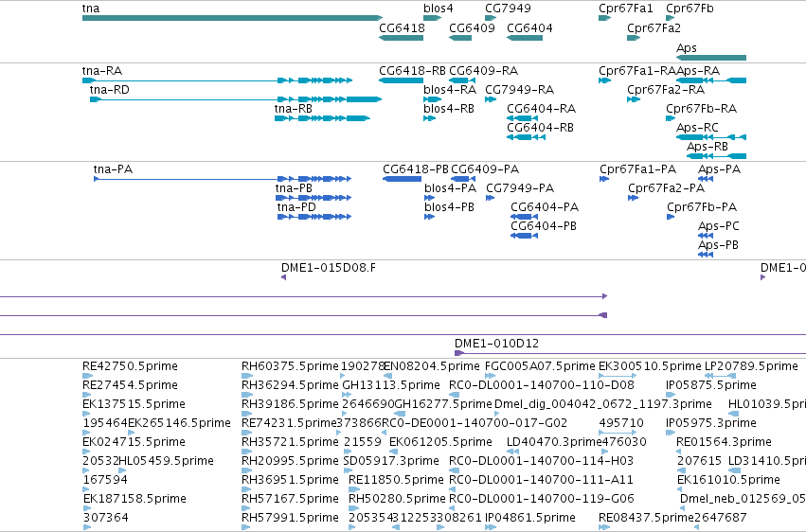Select the EK061205.5prime EST
The image size is (806, 532).
coord(393,452)
